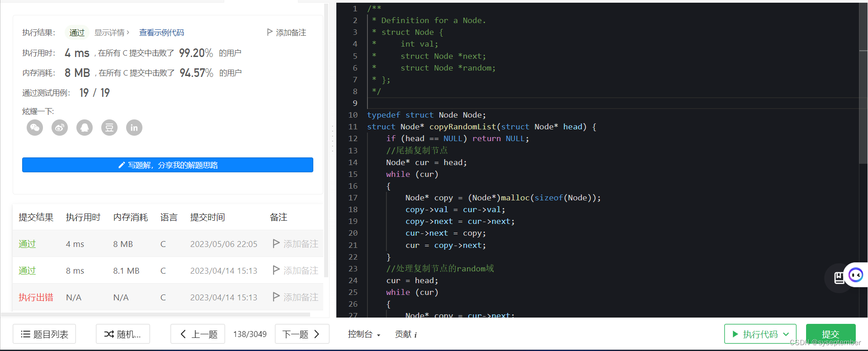The height and width of the screenshot is (351, 868).
Task: Click line 10 typedef struct Node statement
Action: pyautogui.click(x=427, y=115)
